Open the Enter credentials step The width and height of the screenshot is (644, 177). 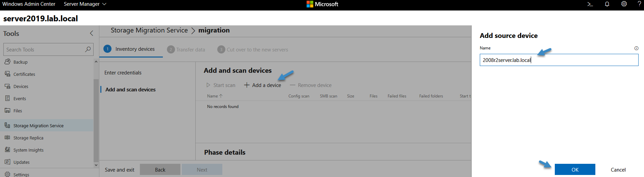coord(123,73)
